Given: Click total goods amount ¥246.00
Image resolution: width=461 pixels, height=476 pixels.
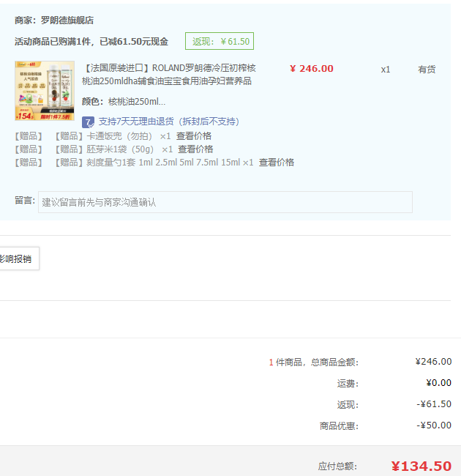Looking at the screenshot, I should click(x=433, y=362).
